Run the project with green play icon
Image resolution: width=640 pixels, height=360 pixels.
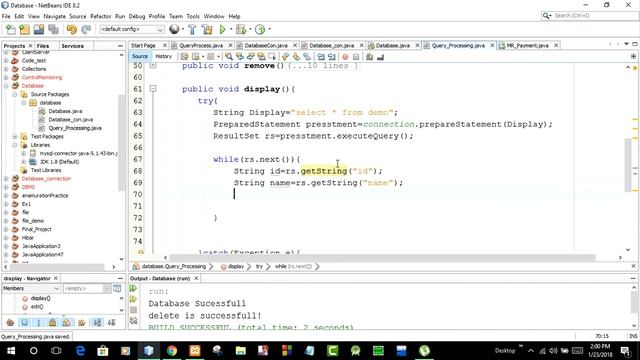[222, 29]
